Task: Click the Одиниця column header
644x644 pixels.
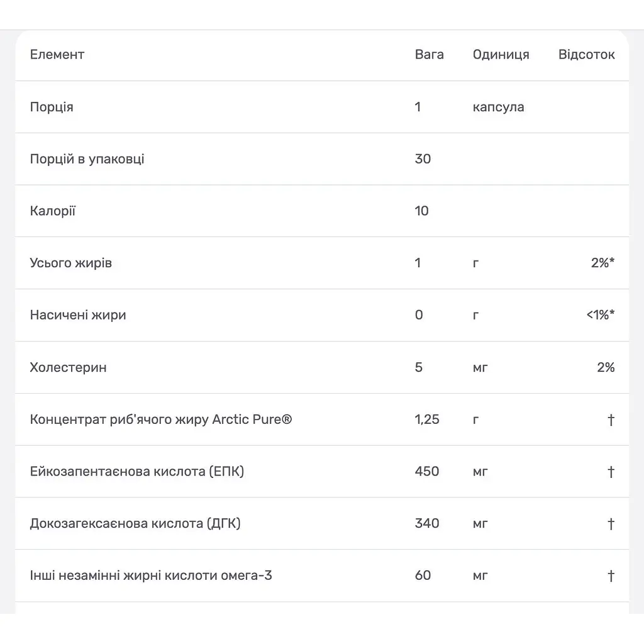Action: tap(501, 55)
